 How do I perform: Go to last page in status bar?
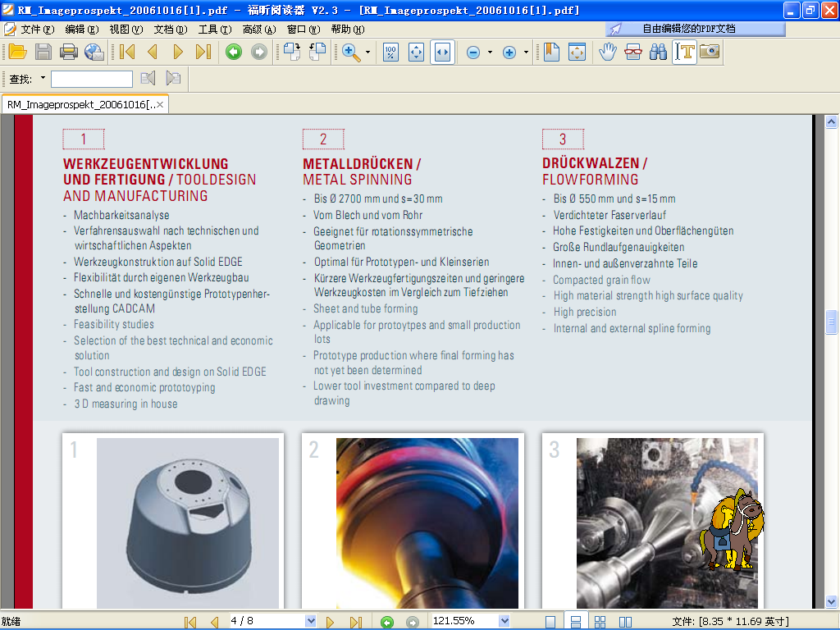356,622
